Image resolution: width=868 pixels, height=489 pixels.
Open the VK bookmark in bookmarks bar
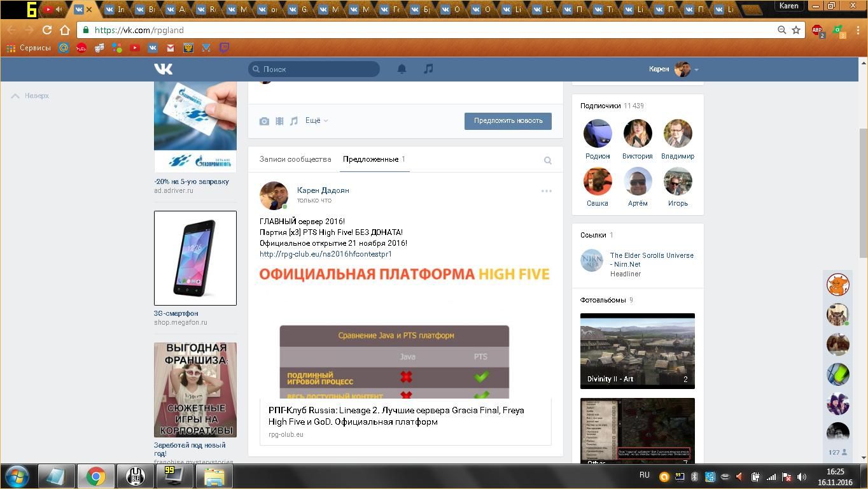153,48
